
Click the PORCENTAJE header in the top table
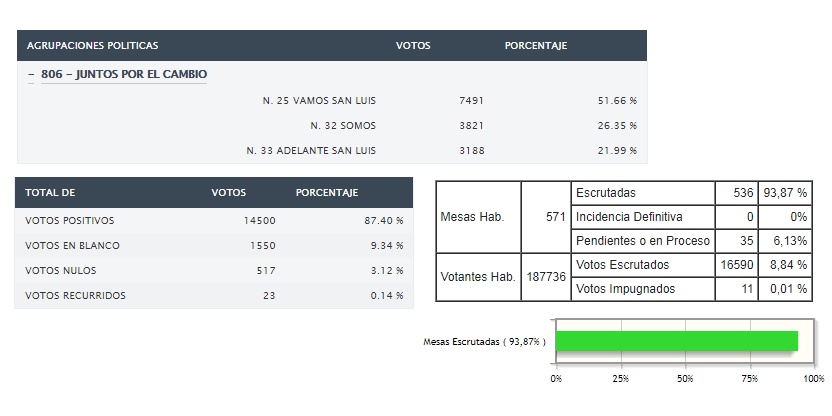point(535,46)
